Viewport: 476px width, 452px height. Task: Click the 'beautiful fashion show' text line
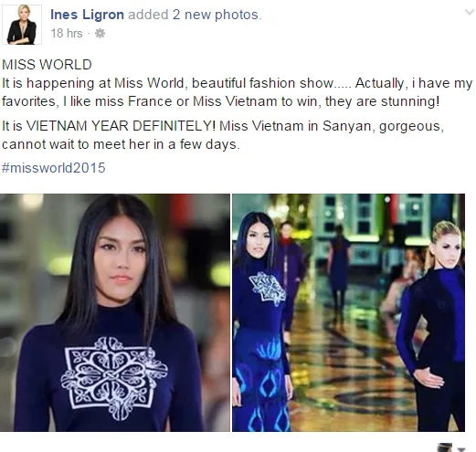point(263,83)
